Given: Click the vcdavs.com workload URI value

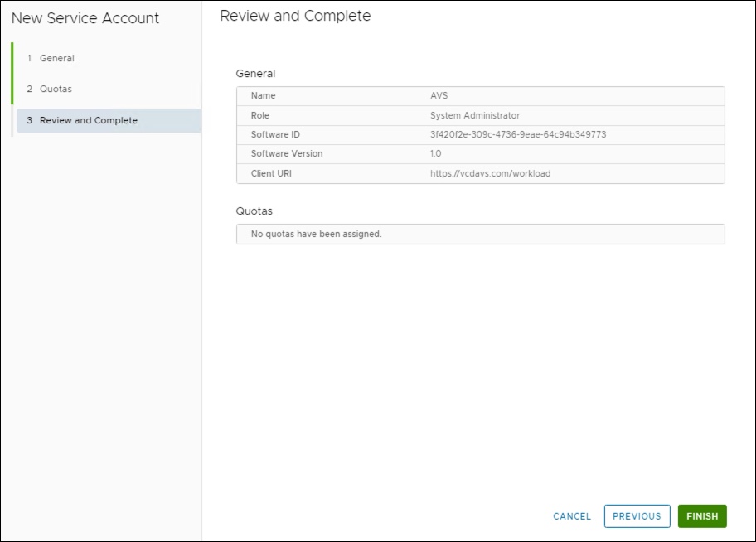Looking at the screenshot, I should [x=490, y=173].
